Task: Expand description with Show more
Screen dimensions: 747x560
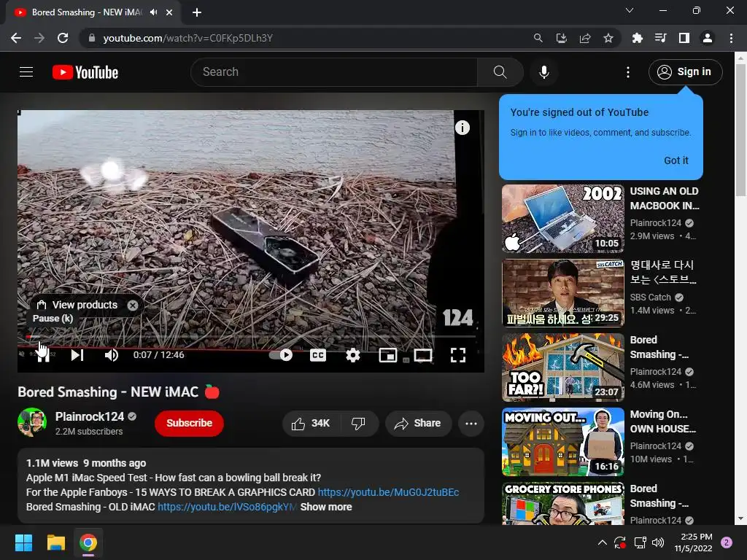Action: click(326, 507)
